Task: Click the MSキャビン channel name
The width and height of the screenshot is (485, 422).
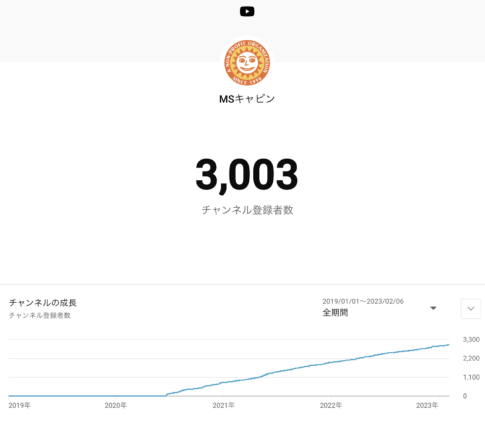Action: [247, 99]
